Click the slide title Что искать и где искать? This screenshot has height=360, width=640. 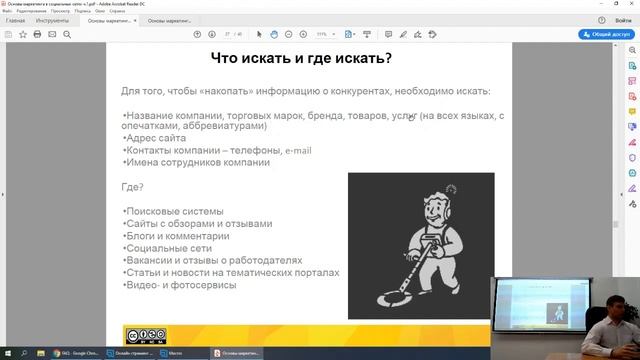pos(301,58)
